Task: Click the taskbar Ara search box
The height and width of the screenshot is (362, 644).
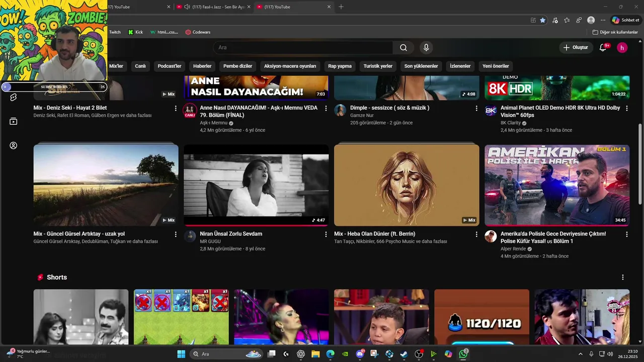Action: coord(227,354)
